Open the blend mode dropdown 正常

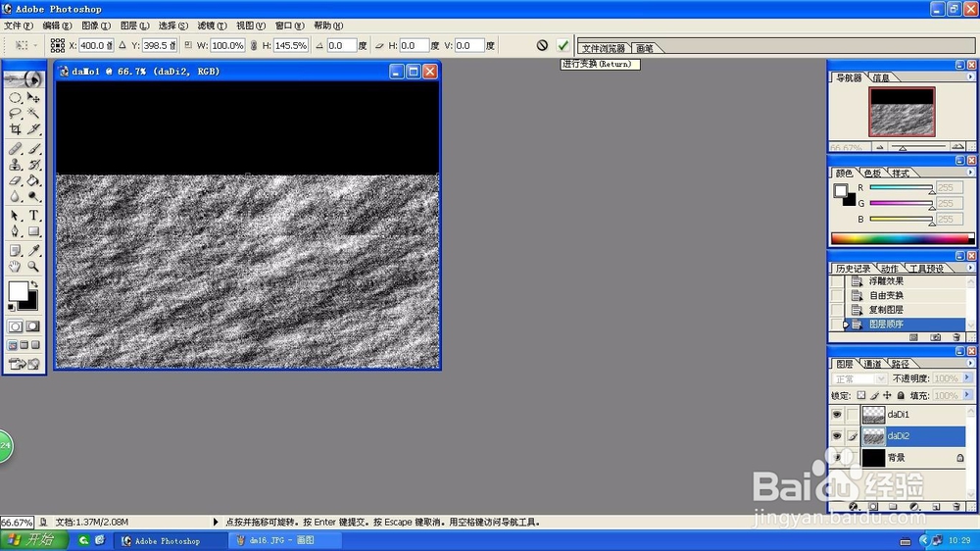pos(859,378)
